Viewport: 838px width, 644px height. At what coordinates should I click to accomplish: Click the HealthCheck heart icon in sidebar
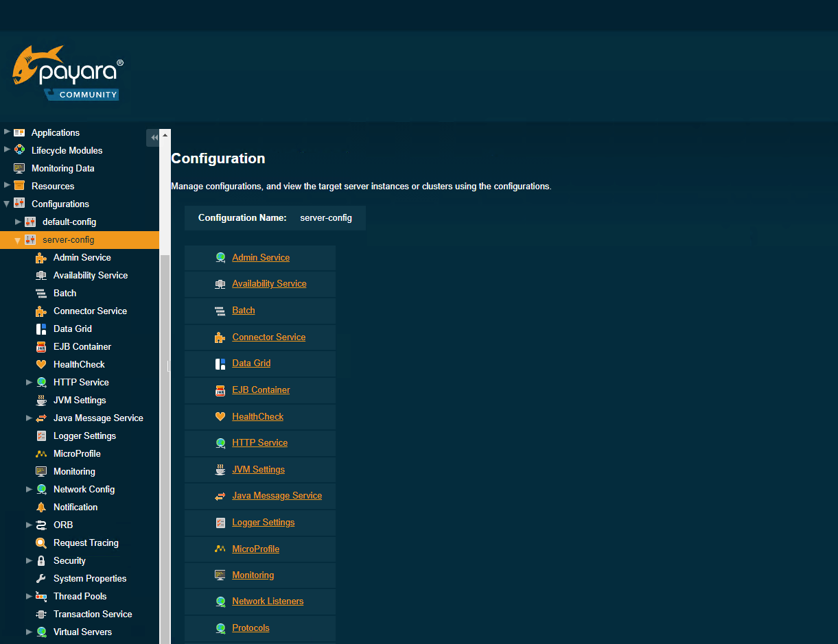tap(41, 365)
